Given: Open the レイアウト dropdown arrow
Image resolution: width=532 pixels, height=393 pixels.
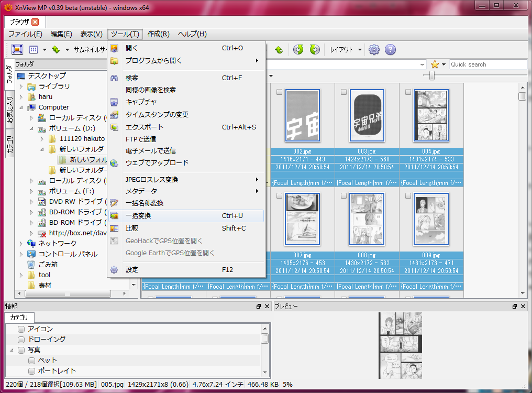Looking at the screenshot, I should (360, 50).
